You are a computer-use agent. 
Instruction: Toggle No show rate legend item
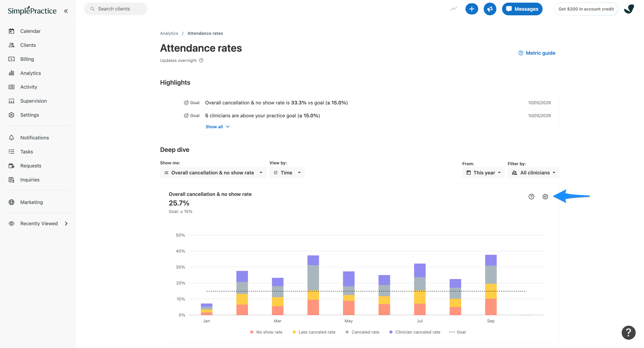pyautogui.click(x=266, y=332)
